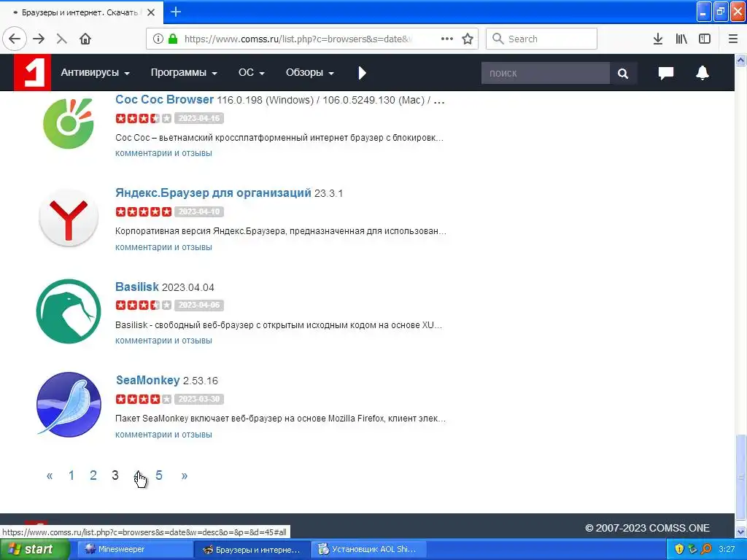
Task: Toggle the sidebar view icon
Action: 705,39
